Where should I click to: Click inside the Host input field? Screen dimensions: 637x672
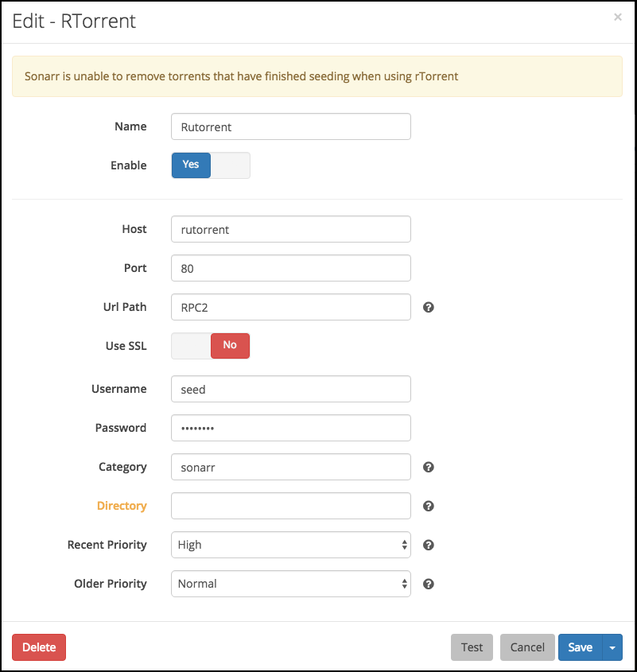click(x=290, y=229)
